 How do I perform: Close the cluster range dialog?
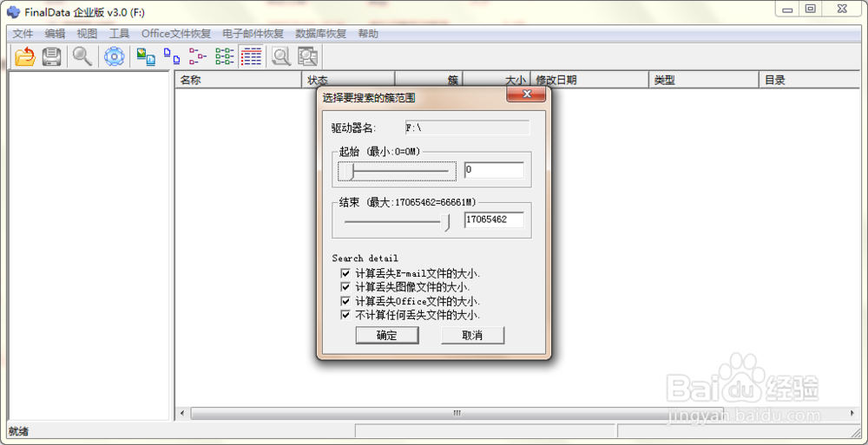pyautogui.click(x=527, y=94)
